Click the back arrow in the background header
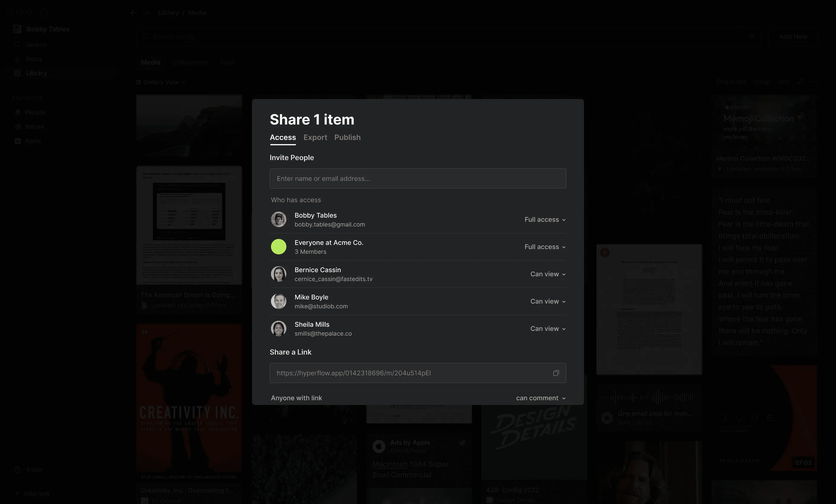This screenshot has height=504, width=836. 134,13
